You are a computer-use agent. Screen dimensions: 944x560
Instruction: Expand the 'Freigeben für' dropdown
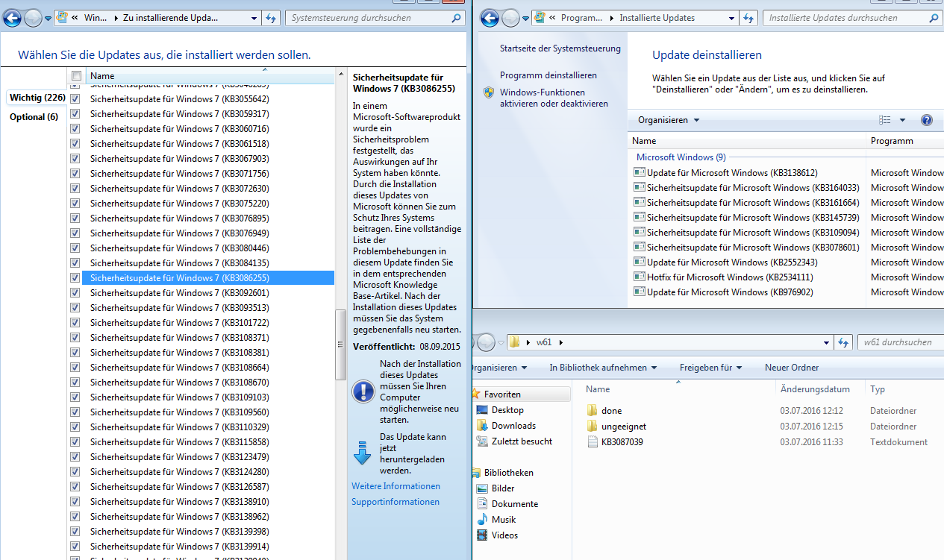coord(710,368)
